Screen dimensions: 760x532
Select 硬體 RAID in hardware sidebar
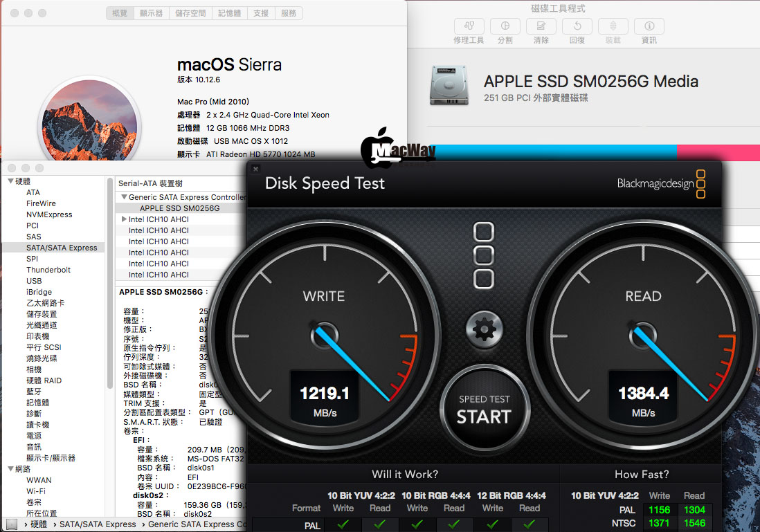44,380
